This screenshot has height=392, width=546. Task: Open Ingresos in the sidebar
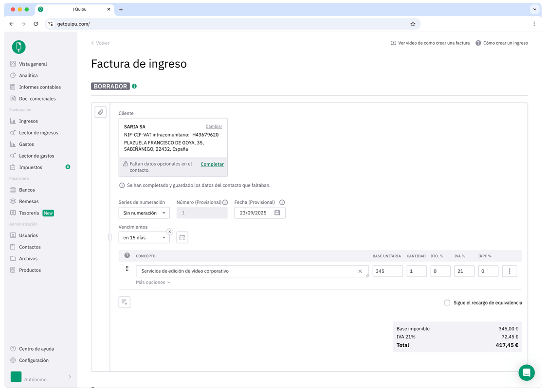[x=28, y=121]
